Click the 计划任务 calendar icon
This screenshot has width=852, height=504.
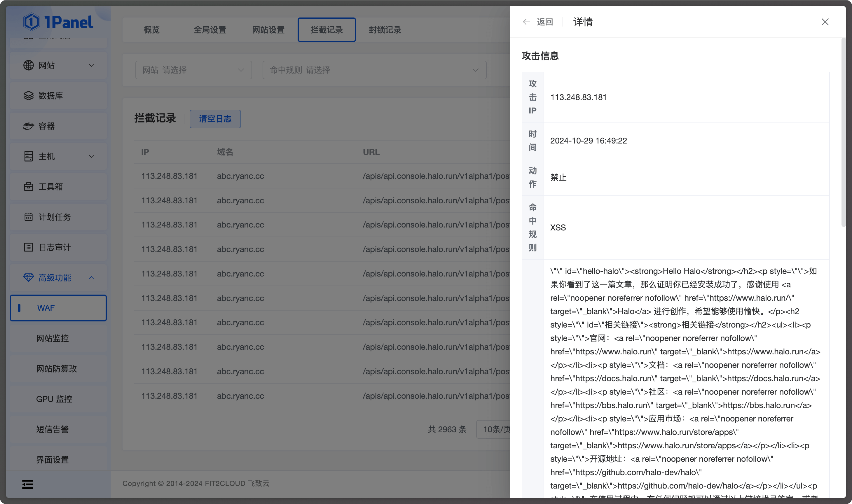click(29, 217)
